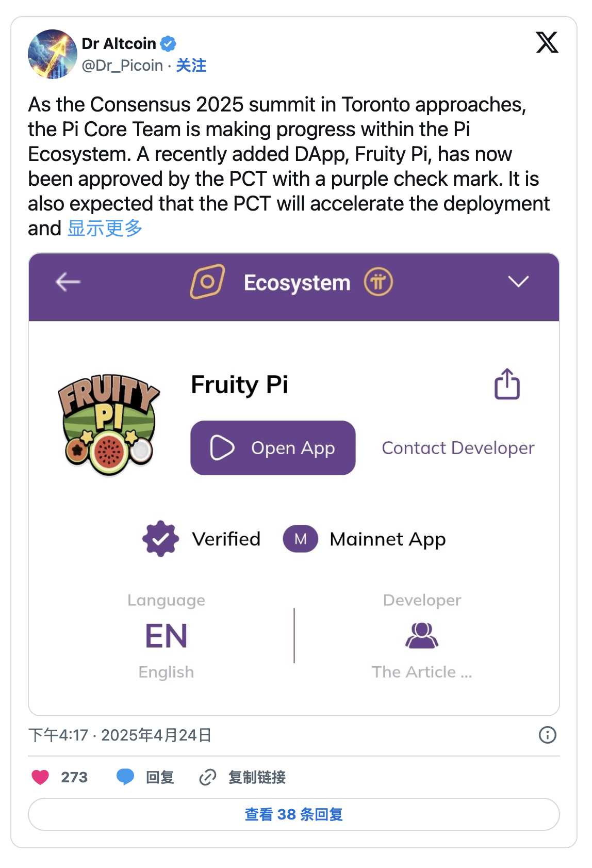Click the developer people icon
Viewport: 592px width, 868px height.
click(422, 635)
